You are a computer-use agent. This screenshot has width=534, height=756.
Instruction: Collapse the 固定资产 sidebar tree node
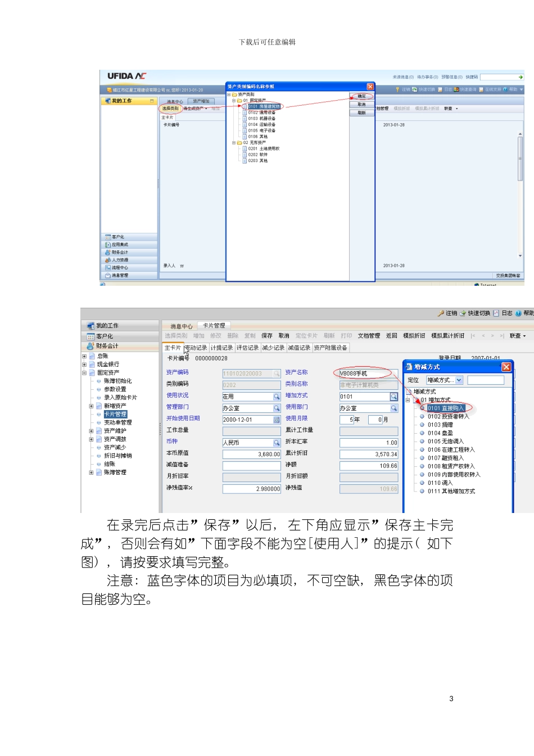click(x=84, y=372)
